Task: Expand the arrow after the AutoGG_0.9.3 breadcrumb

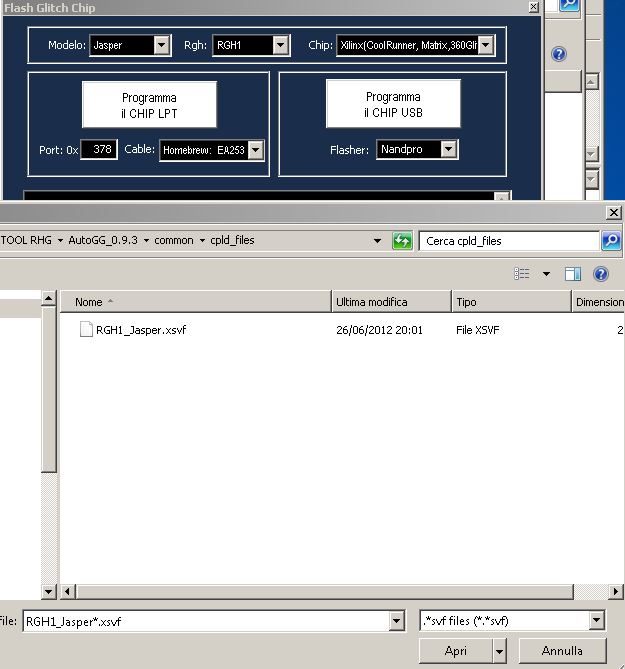Action: (x=146, y=241)
